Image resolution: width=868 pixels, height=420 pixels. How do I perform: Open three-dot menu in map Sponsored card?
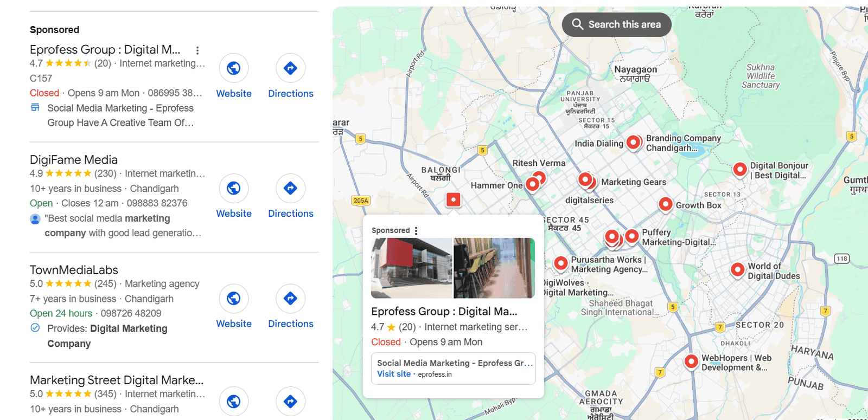[x=416, y=231]
